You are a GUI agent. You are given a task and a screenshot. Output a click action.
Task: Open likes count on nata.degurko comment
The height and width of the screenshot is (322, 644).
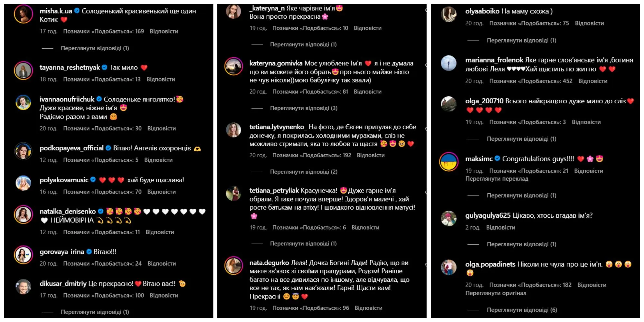click(311, 308)
